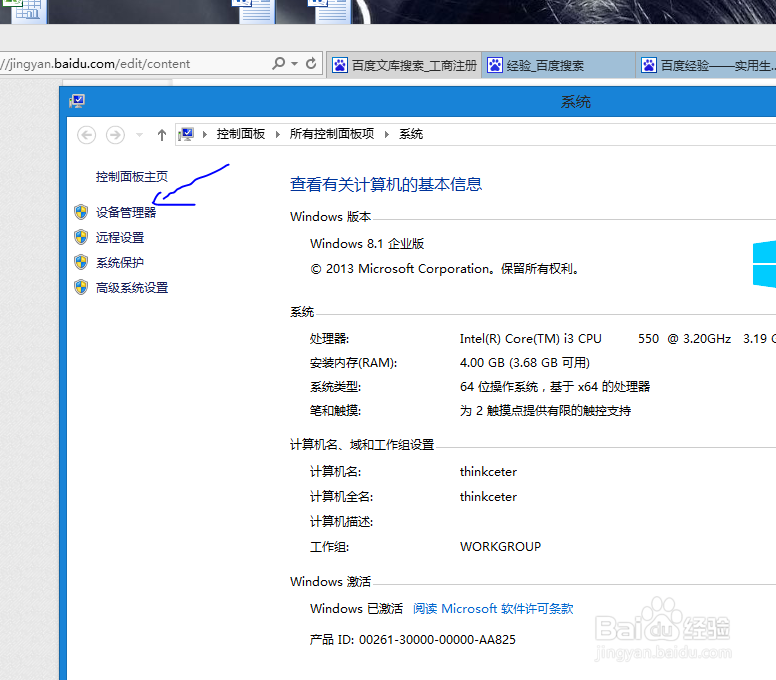Expand the arrow after 所有控制面板项 breadcrumb
The height and width of the screenshot is (680, 776).
coord(387,134)
